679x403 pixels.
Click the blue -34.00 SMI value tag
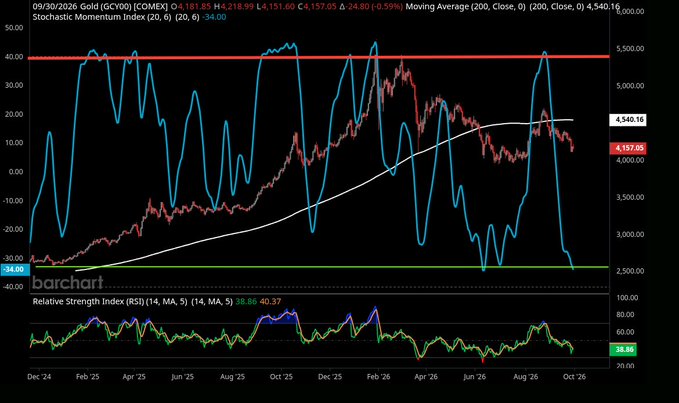pos(15,269)
